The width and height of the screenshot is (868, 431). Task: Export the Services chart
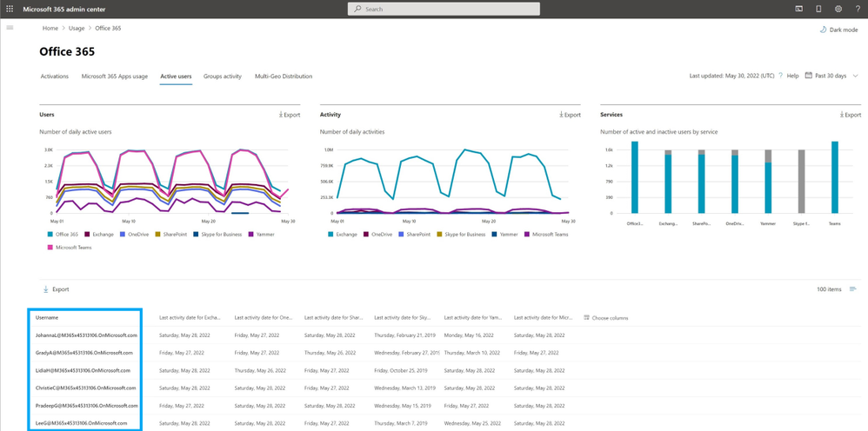coord(851,115)
